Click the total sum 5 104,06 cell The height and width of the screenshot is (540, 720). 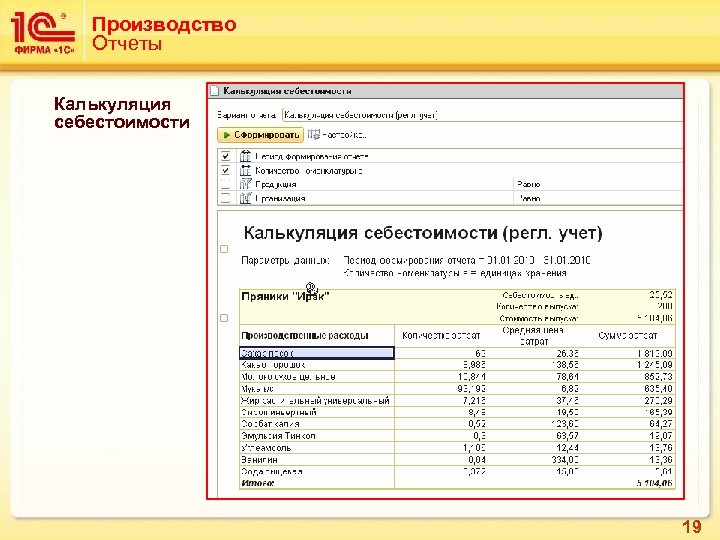654,483
